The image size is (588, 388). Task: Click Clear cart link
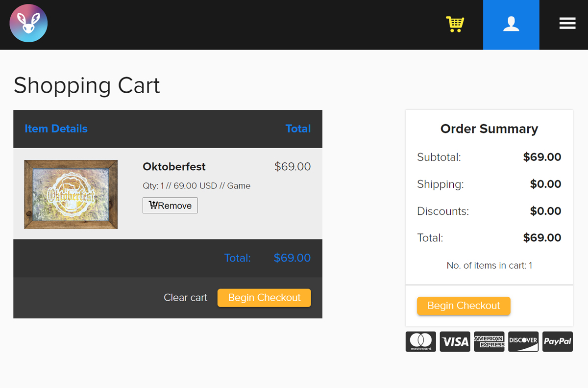pyautogui.click(x=185, y=298)
